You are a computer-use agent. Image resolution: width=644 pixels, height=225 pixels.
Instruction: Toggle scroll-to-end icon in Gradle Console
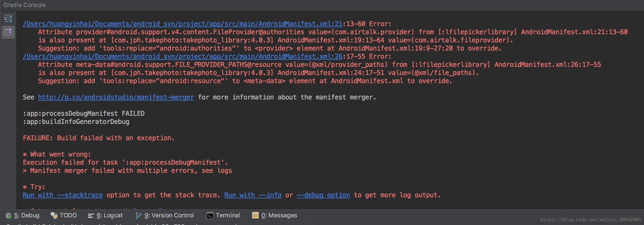[x=8, y=32]
